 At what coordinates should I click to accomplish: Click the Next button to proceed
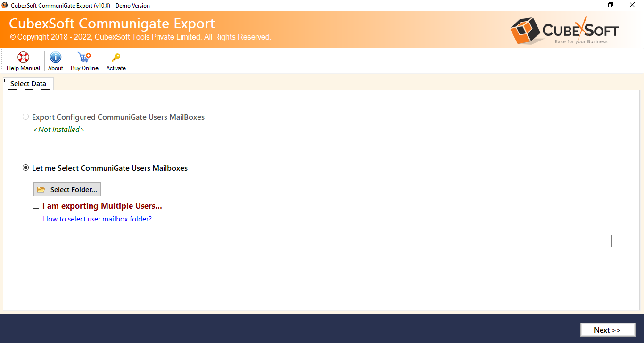point(608,330)
